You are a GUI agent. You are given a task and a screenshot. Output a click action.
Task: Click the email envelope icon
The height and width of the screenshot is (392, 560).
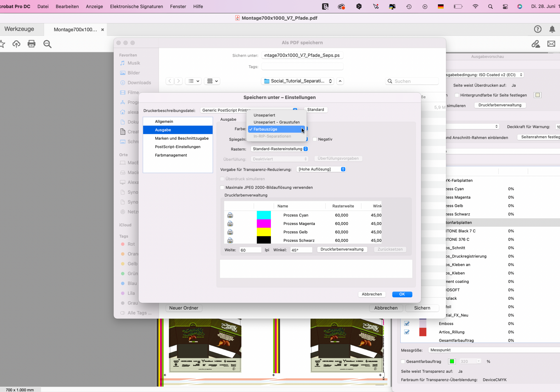[x=551, y=44]
